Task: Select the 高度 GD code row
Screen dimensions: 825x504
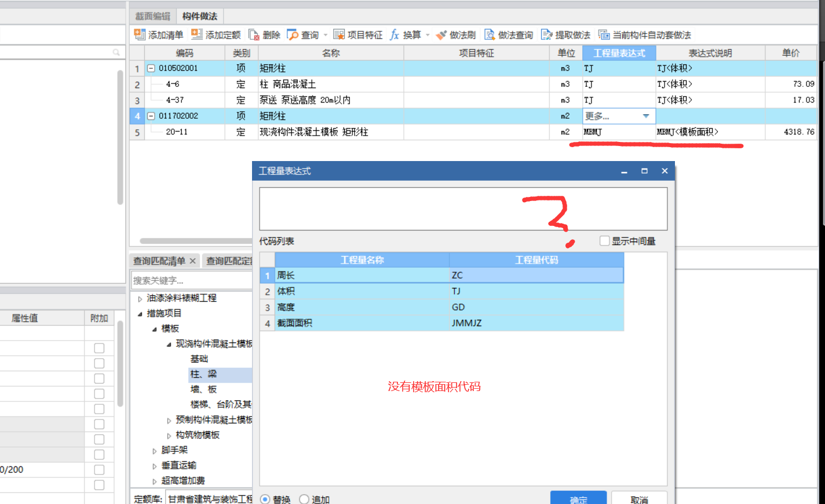Action: click(441, 307)
